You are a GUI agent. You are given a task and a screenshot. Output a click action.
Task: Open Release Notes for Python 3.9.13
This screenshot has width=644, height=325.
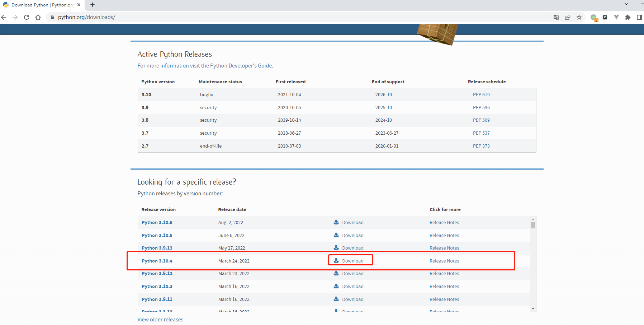(444, 248)
